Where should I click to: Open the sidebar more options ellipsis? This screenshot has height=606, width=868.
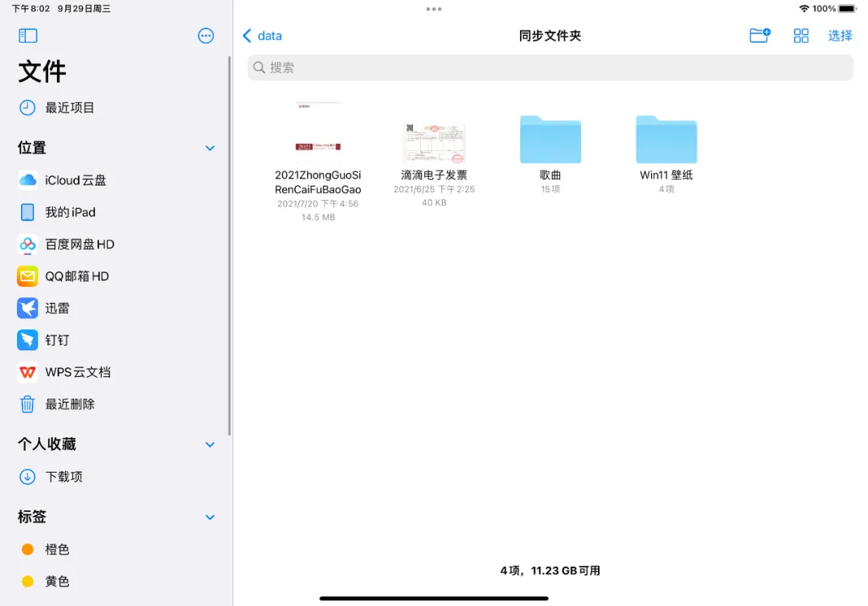tap(206, 36)
